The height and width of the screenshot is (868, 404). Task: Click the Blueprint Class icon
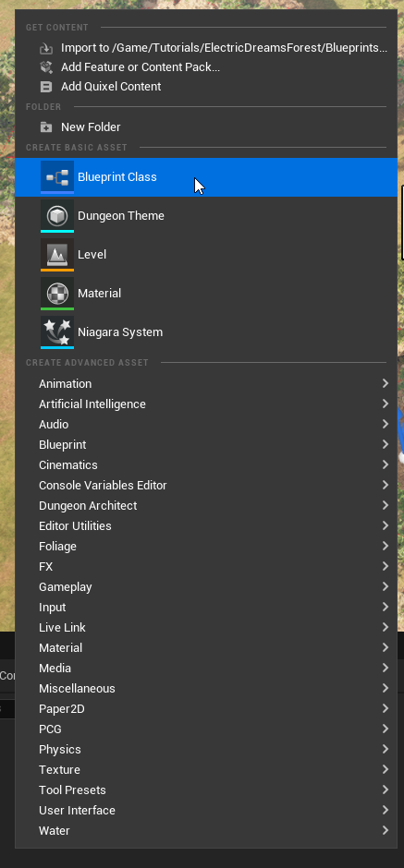pyautogui.click(x=57, y=177)
